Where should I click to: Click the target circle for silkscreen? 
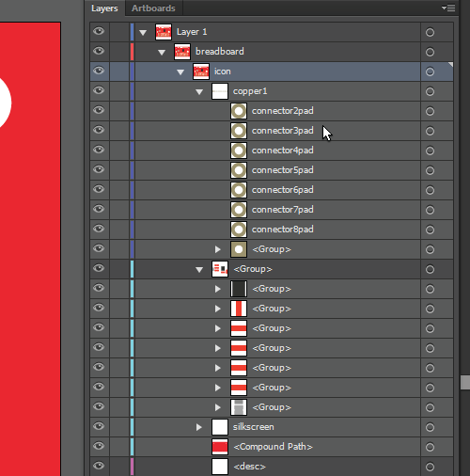point(430,427)
